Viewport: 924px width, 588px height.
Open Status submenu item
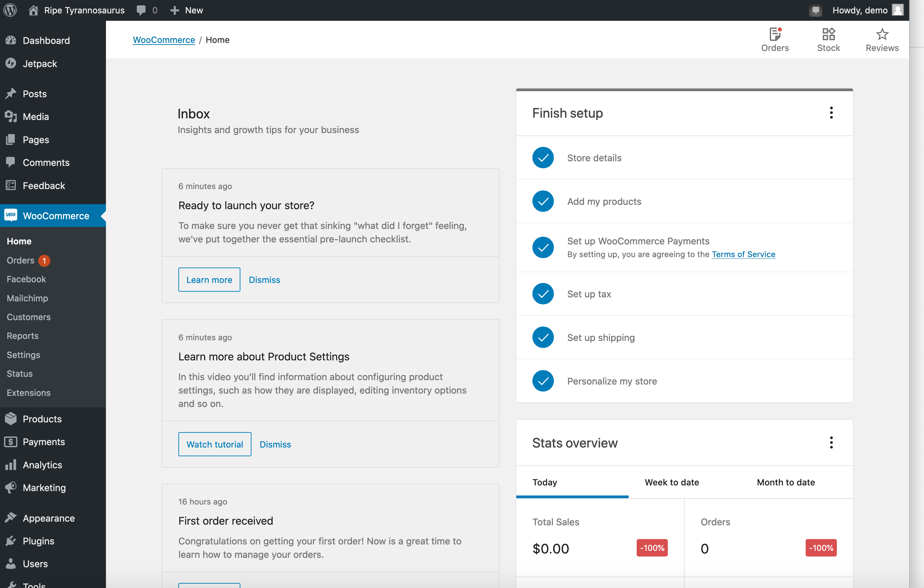(x=19, y=373)
